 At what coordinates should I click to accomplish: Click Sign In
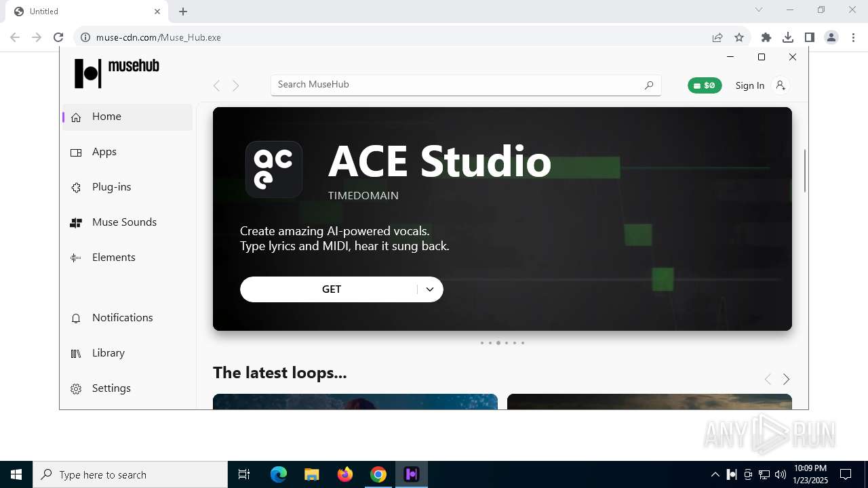pyautogui.click(x=749, y=85)
